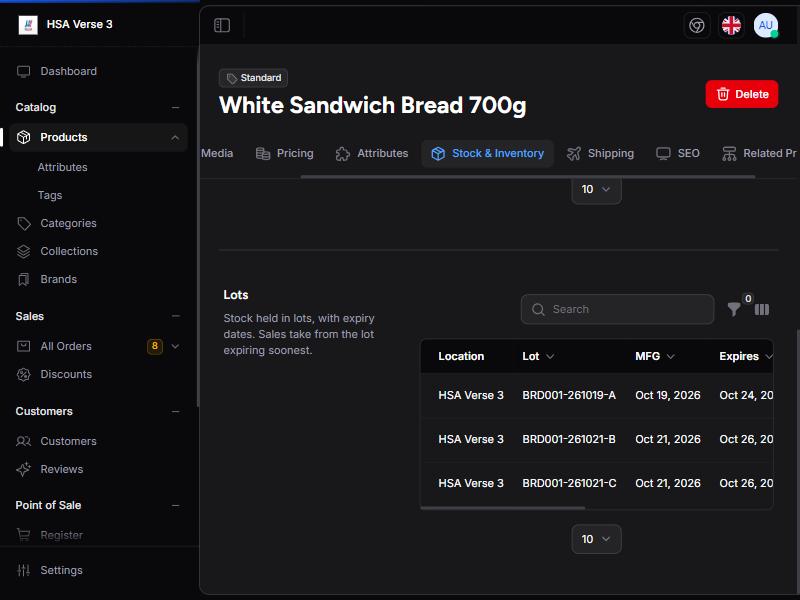Sort by the Lot column header
Screen dimensions: 800x600
pos(538,356)
